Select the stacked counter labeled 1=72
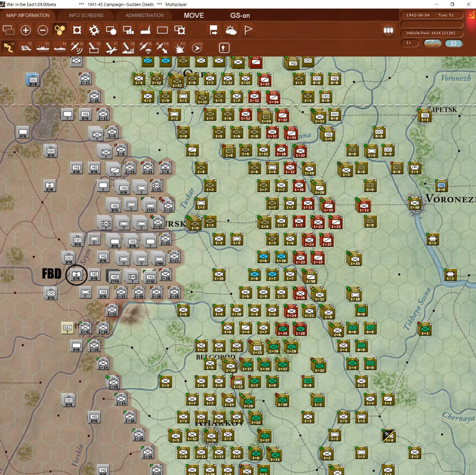476x475 pixels. (177, 81)
